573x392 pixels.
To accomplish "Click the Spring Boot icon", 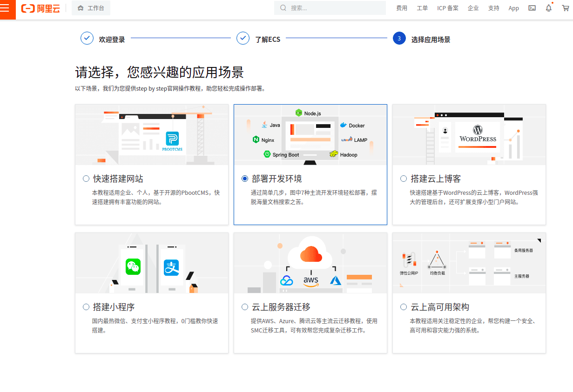I will point(267,154).
